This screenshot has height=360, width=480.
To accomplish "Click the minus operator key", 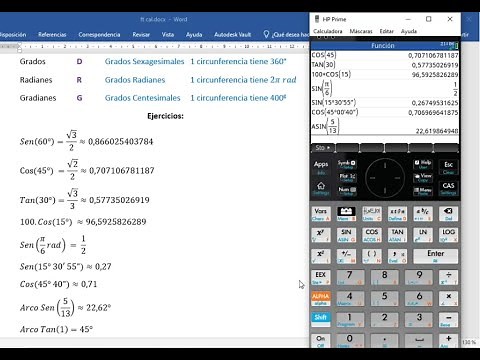I will tap(448, 320).
